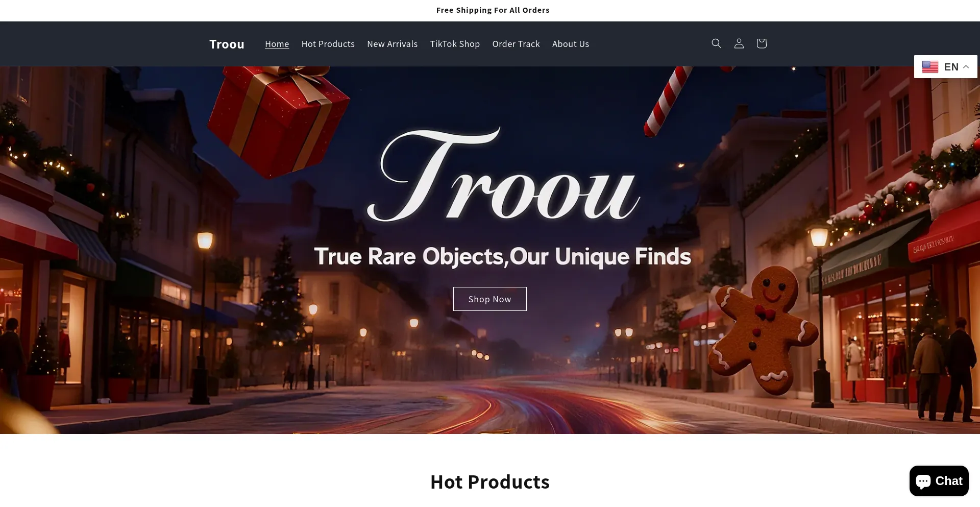Open Hot Products in navigation bar
This screenshot has width=980, height=507.
click(x=328, y=44)
